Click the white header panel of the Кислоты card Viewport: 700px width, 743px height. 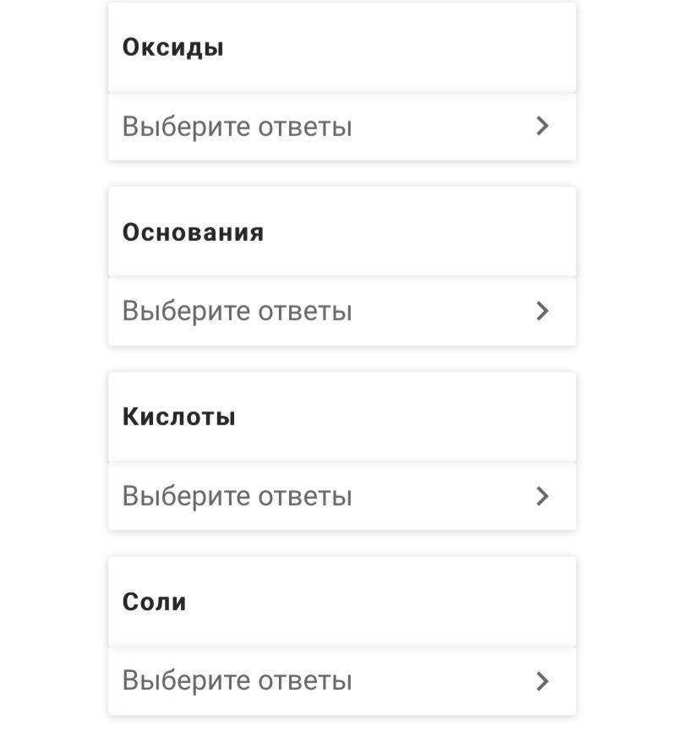pos(397,417)
